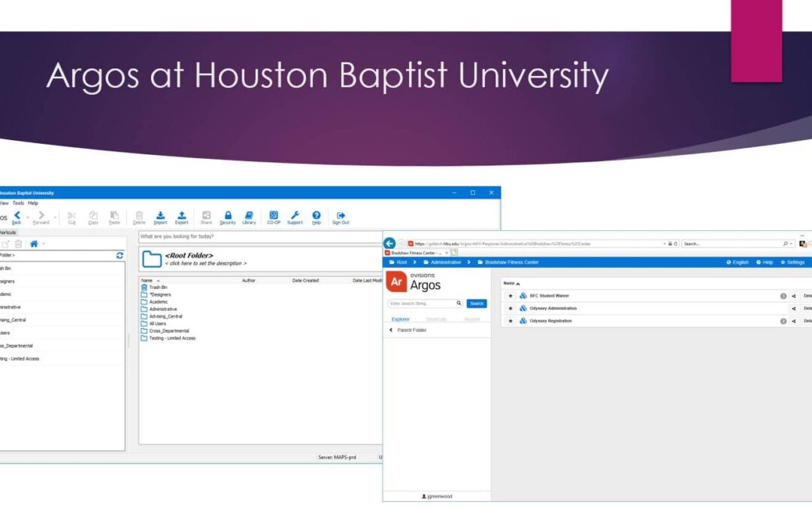
Task: Click the Share toolbar icon
Action: coord(206,217)
